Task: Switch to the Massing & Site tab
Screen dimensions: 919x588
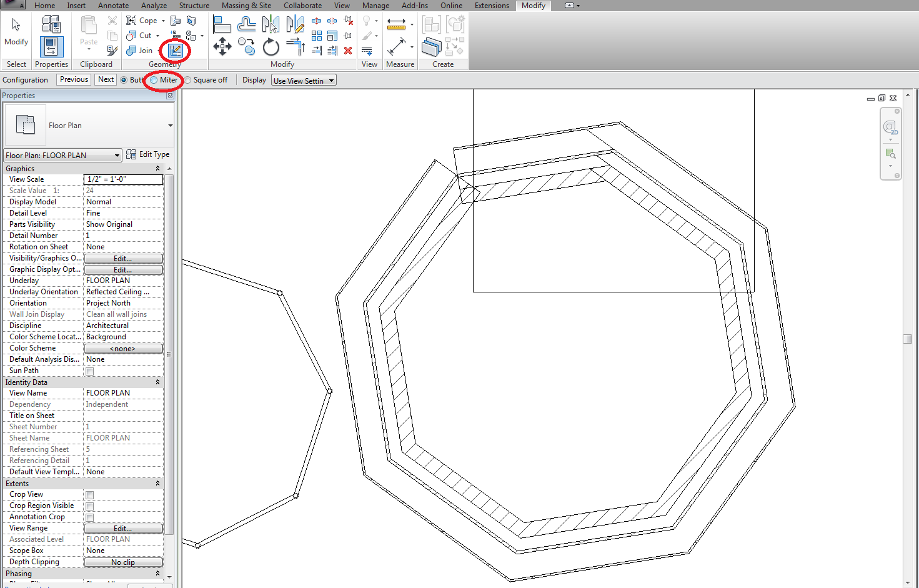Action: [246, 6]
